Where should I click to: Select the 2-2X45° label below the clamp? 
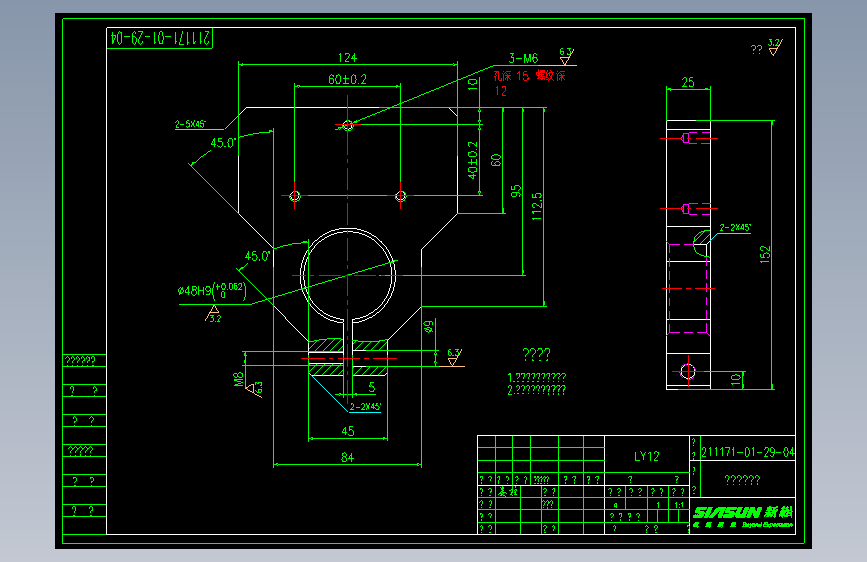pos(365,407)
